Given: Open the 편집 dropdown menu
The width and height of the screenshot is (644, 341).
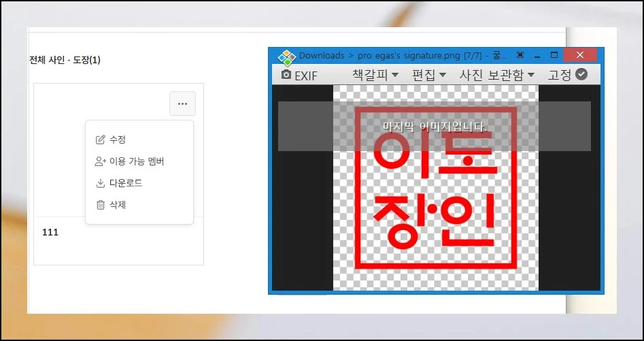Looking at the screenshot, I should 428,75.
